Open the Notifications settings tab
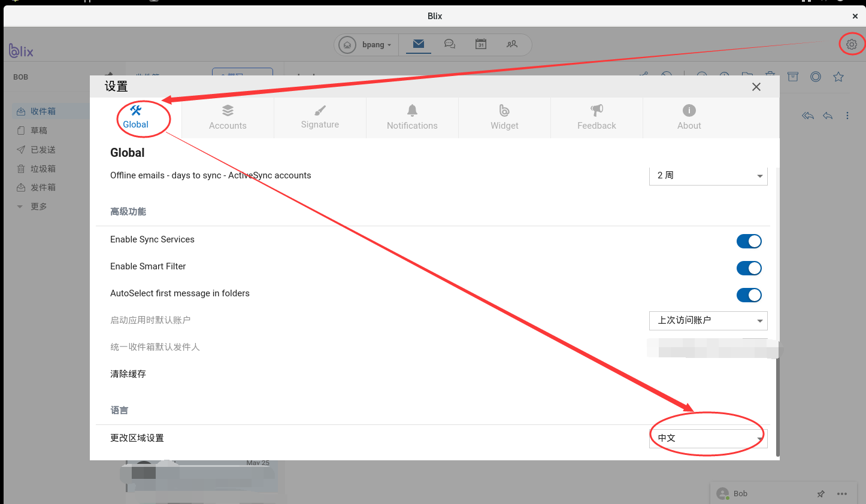The image size is (866, 504). (x=412, y=117)
